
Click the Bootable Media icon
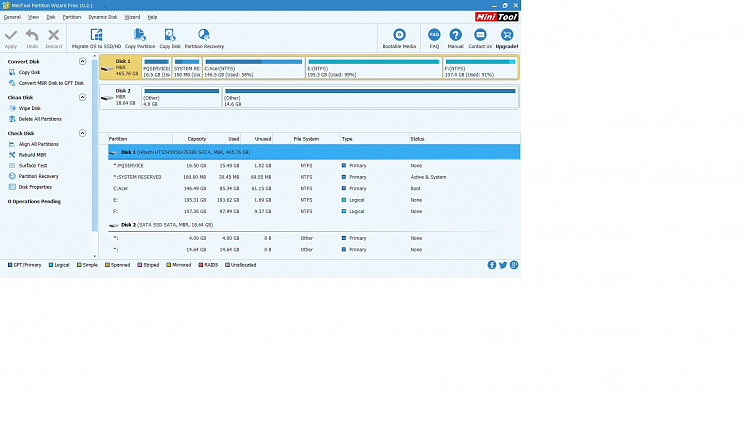point(399,35)
